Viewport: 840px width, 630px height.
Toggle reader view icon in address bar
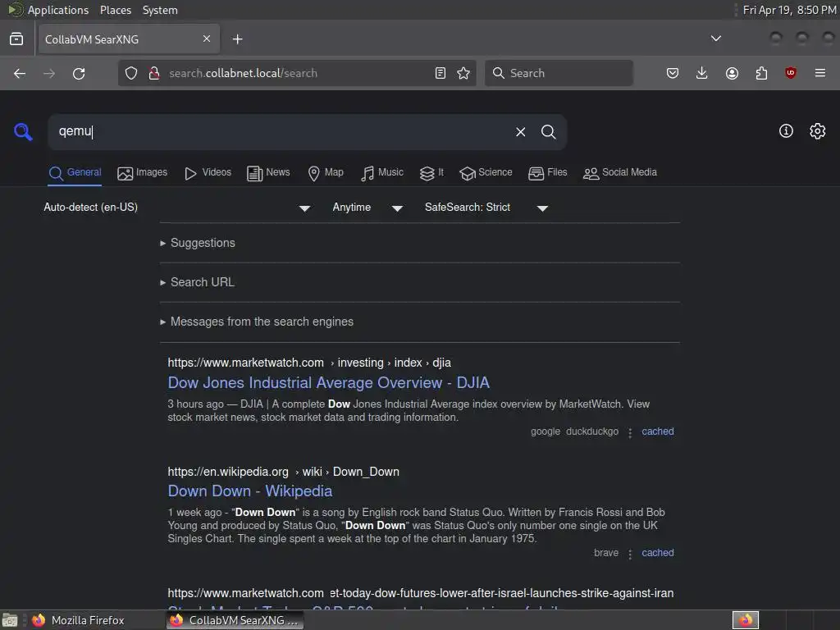(441, 73)
